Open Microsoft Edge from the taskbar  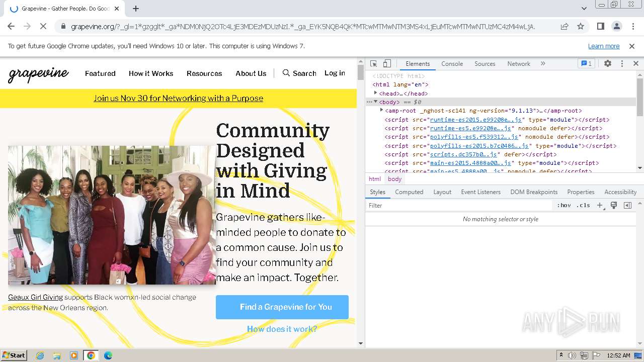pyautogui.click(x=108, y=355)
